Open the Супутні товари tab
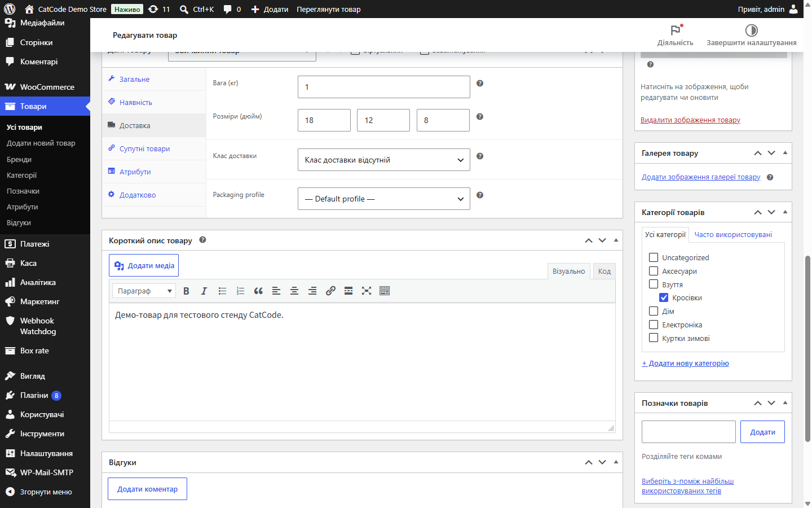The width and height of the screenshot is (812, 508). pyautogui.click(x=154, y=148)
